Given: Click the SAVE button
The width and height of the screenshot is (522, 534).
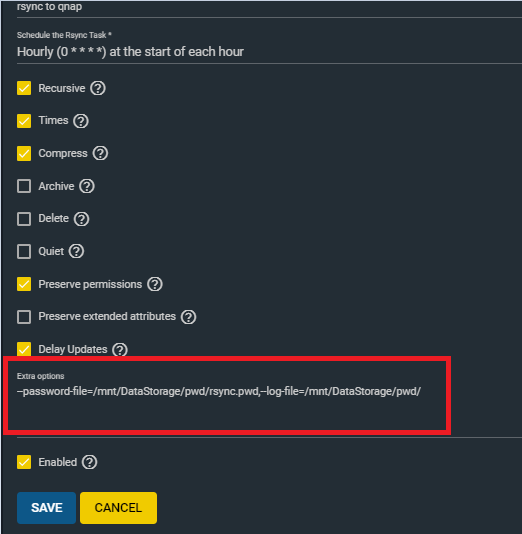Looking at the screenshot, I should pyautogui.click(x=46, y=508).
